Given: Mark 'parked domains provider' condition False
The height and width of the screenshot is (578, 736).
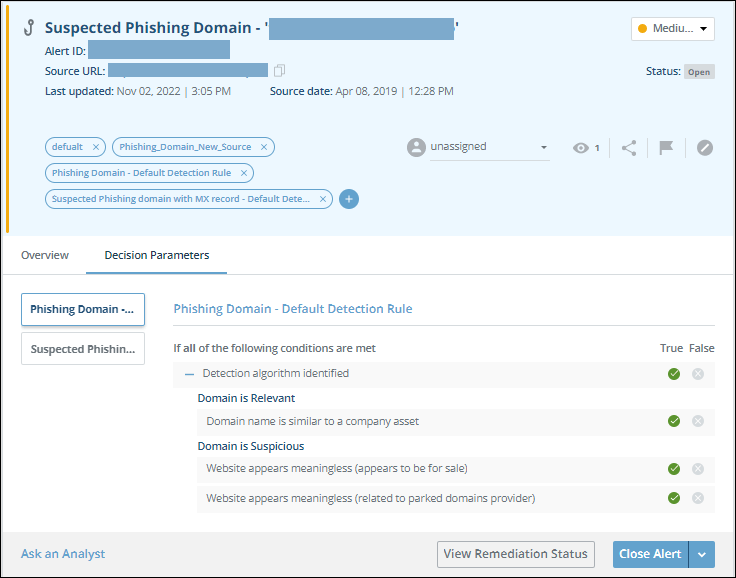Looking at the screenshot, I should click(x=698, y=498).
